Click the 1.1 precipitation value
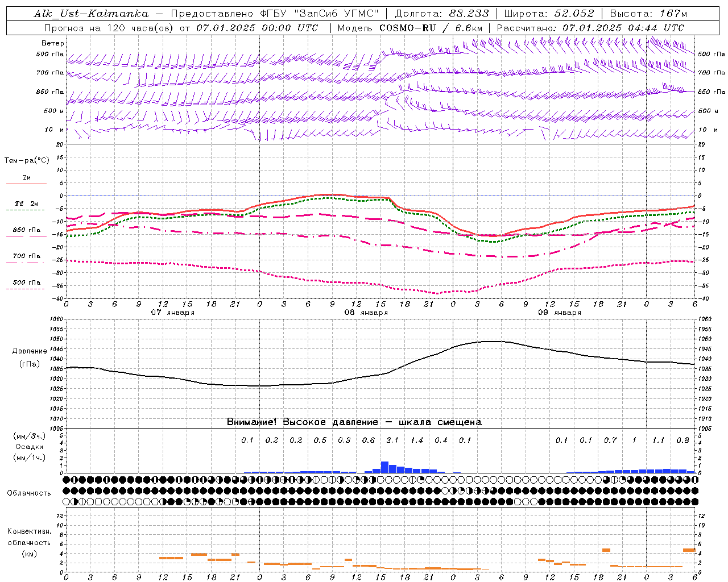The width and height of the screenshot is (728, 582). pos(658,440)
